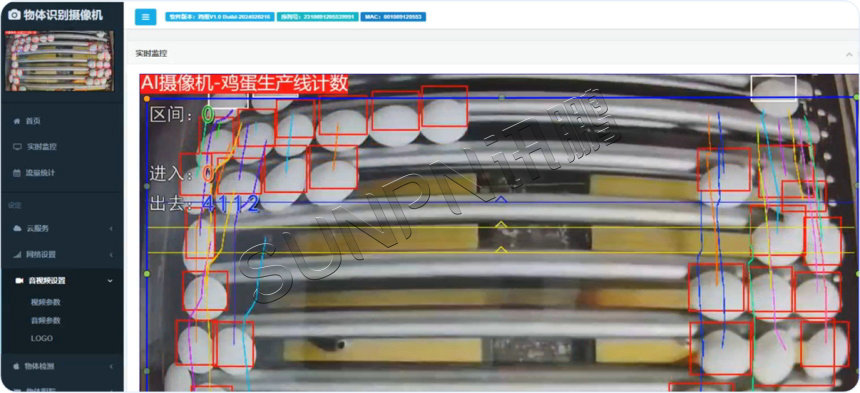
Task: Click the calendar icon for 流量统计
Action: click(x=16, y=173)
